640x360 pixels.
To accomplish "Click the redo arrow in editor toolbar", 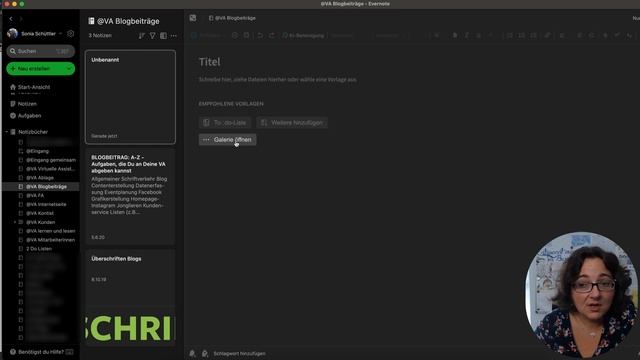I will tap(271, 36).
